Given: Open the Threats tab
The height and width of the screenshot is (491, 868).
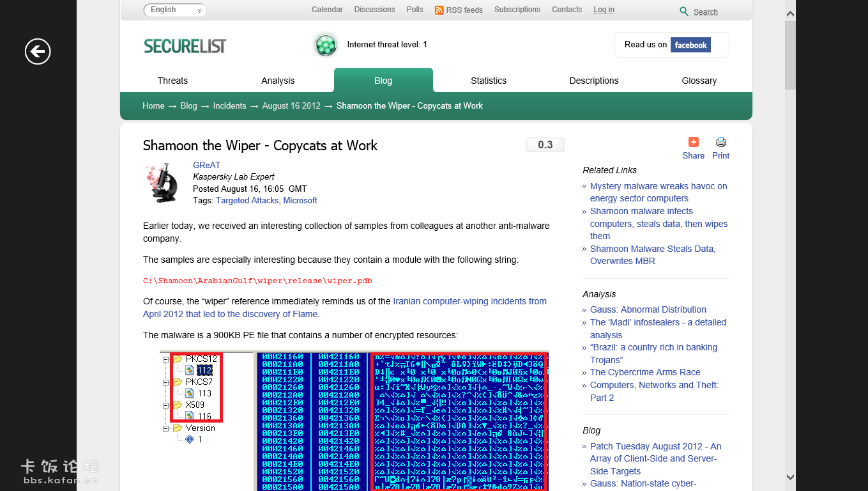Looking at the screenshot, I should tap(172, 81).
